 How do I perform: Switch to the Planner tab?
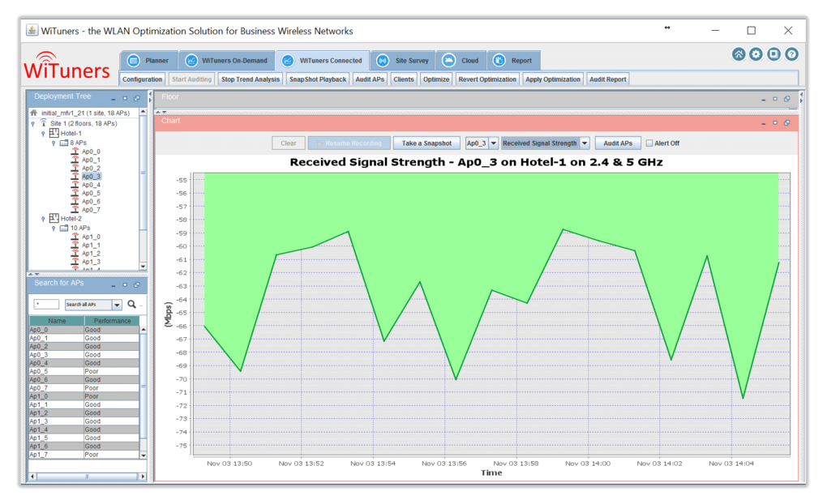148,61
